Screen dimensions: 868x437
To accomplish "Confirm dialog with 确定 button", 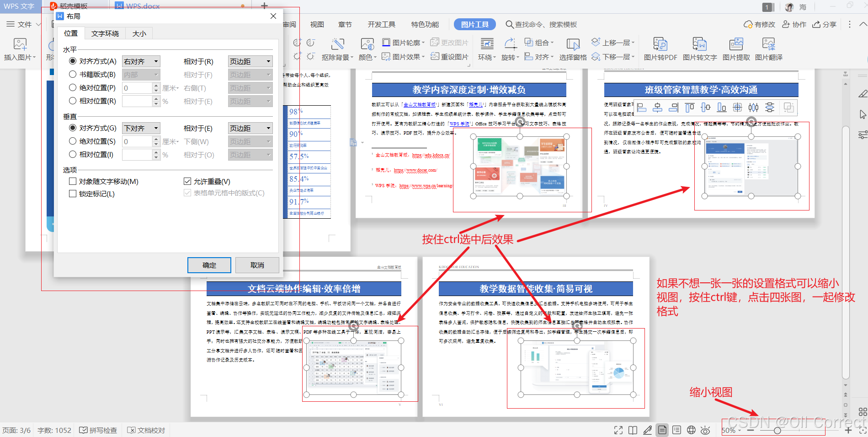I will 209,265.
